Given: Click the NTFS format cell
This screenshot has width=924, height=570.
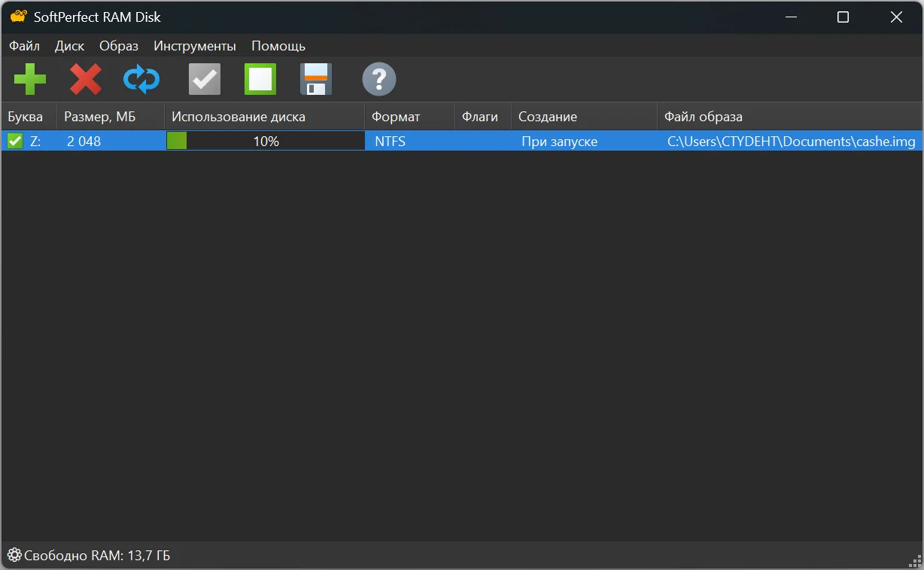Looking at the screenshot, I should (390, 141).
